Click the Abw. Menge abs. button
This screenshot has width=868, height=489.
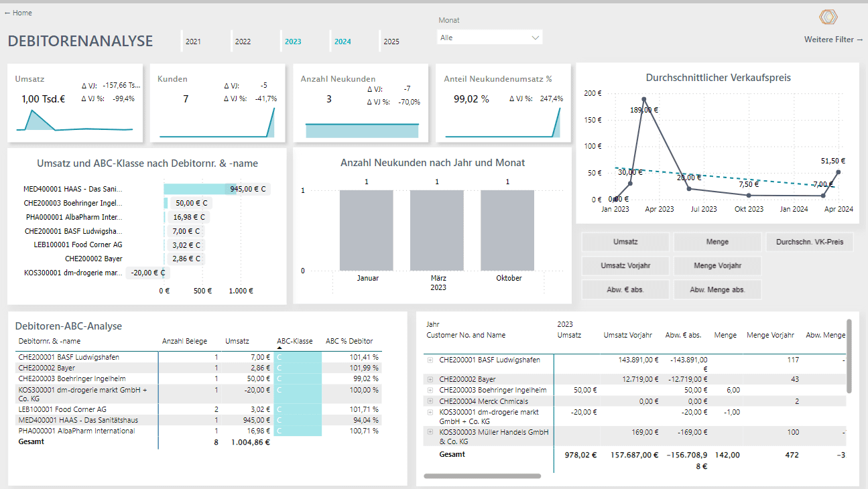(x=717, y=289)
